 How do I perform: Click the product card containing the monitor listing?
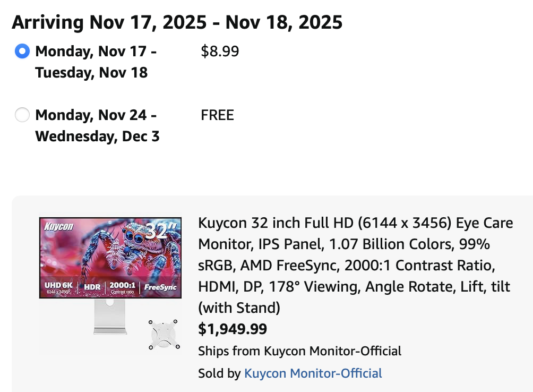[x=266, y=295]
